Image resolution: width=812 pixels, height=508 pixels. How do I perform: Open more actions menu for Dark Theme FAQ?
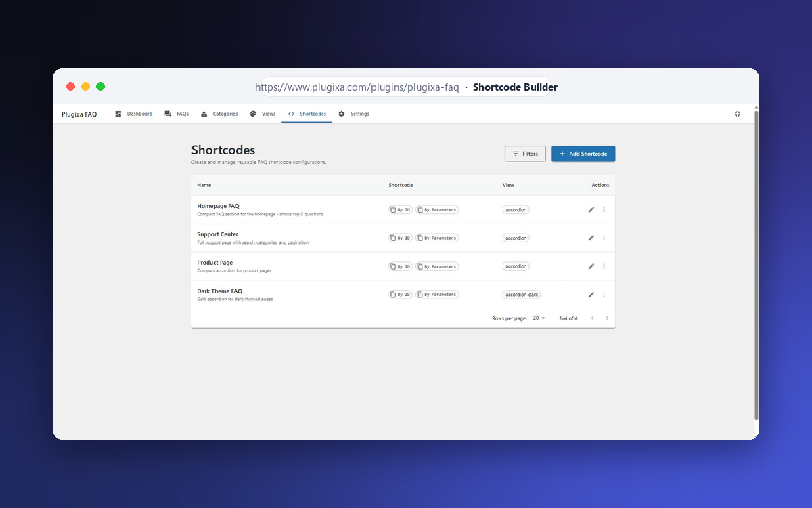(604, 295)
